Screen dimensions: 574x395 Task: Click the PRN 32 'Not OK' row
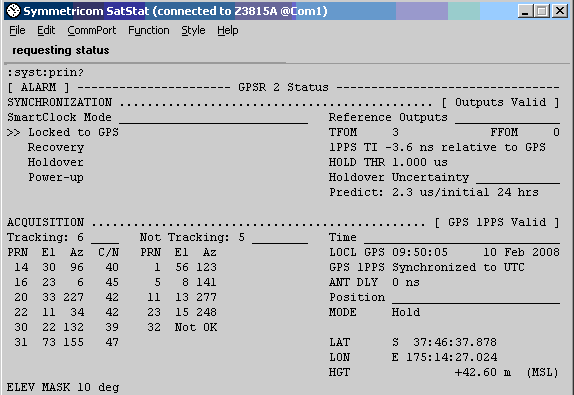[182, 327]
